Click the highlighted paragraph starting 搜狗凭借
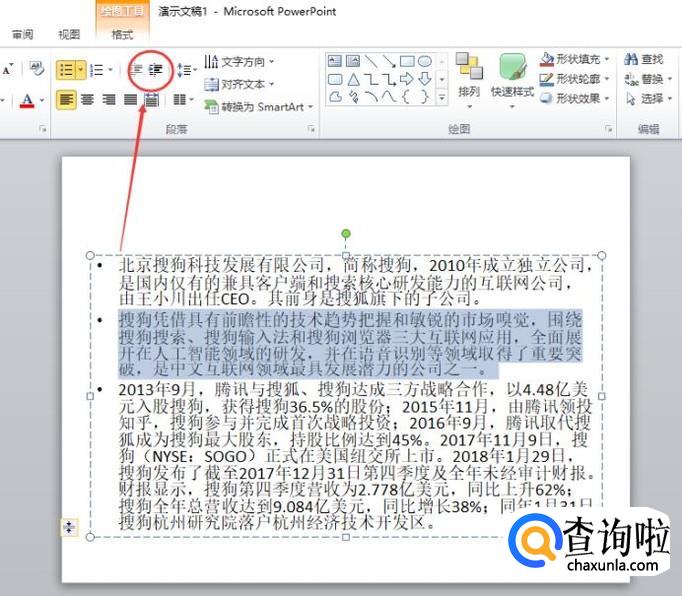 click(x=351, y=344)
